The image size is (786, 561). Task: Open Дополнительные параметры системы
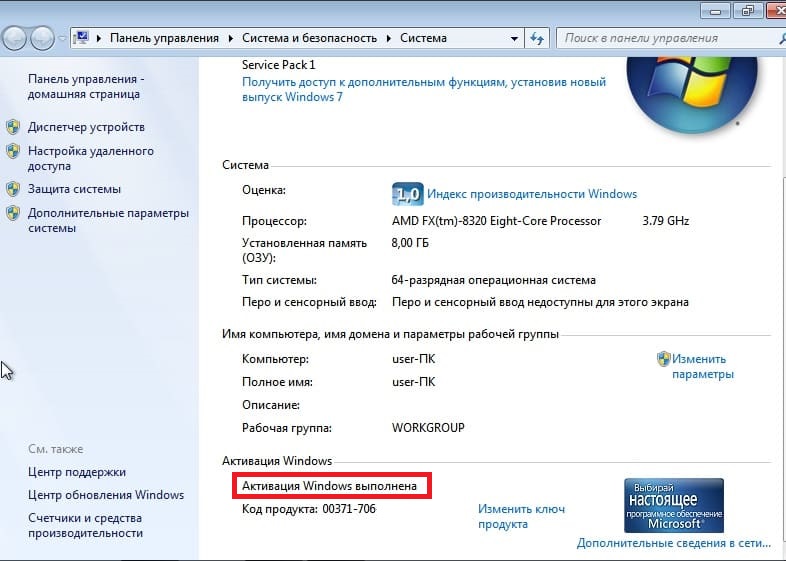click(x=108, y=221)
